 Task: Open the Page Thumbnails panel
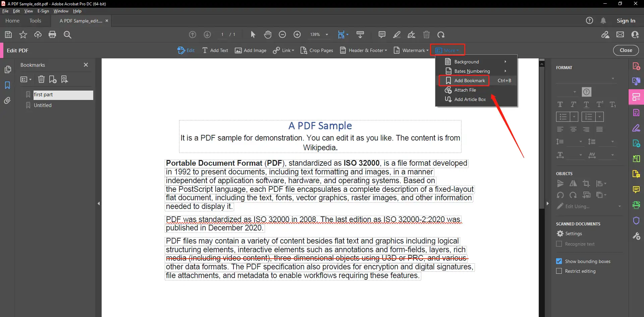tap(7, 69)
